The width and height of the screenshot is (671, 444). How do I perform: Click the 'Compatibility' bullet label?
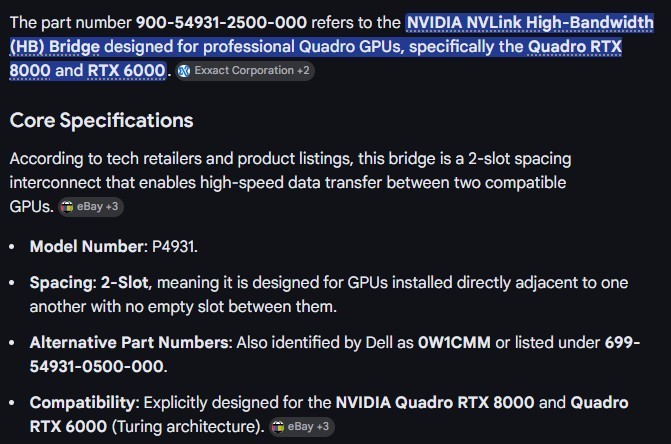84,403
